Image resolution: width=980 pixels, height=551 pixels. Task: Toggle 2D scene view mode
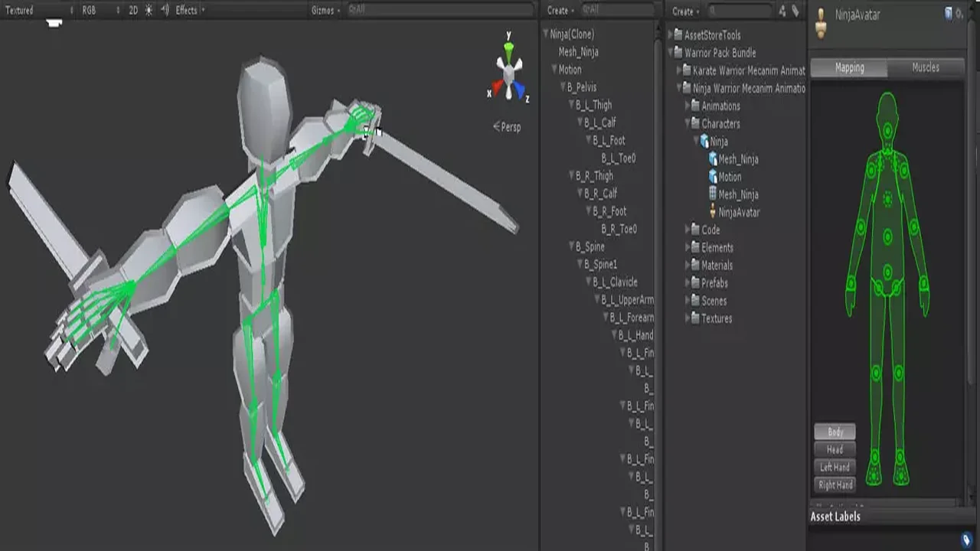click(x=133, y=11)
